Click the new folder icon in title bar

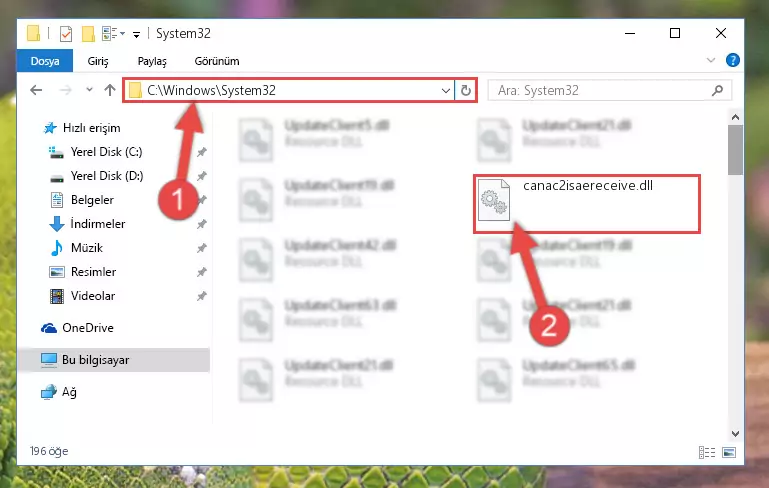tap(88, 33)
